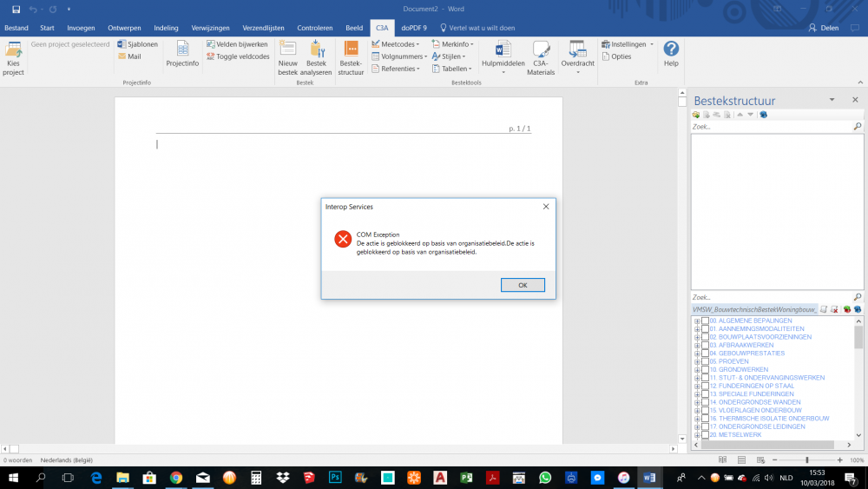Open the Verzendlijsten ribbon tab
868x489 pixels.
264,28
